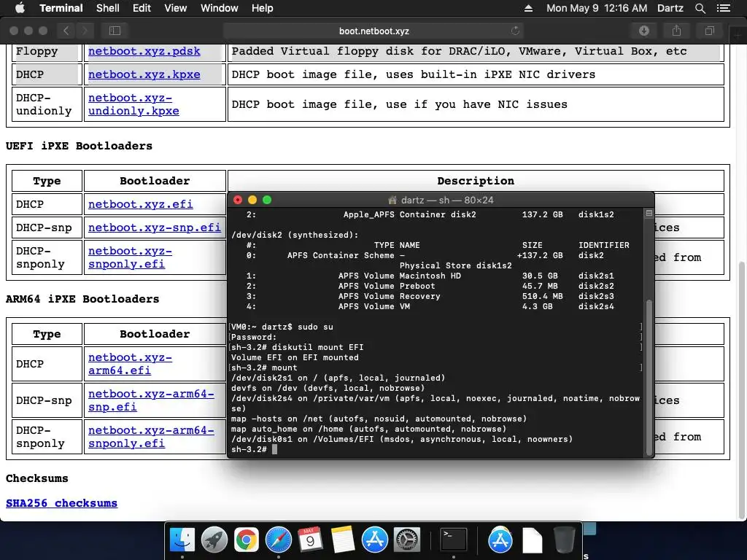This screenshot has height=560, width=747.
Task: Open Notes in the Dock
Action: coord(342,540)
